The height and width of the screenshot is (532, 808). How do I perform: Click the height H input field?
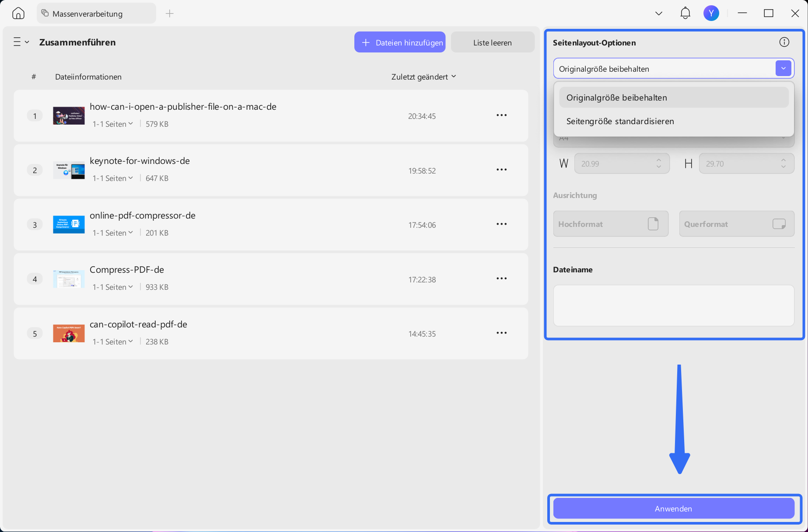[x=746, y=163]
